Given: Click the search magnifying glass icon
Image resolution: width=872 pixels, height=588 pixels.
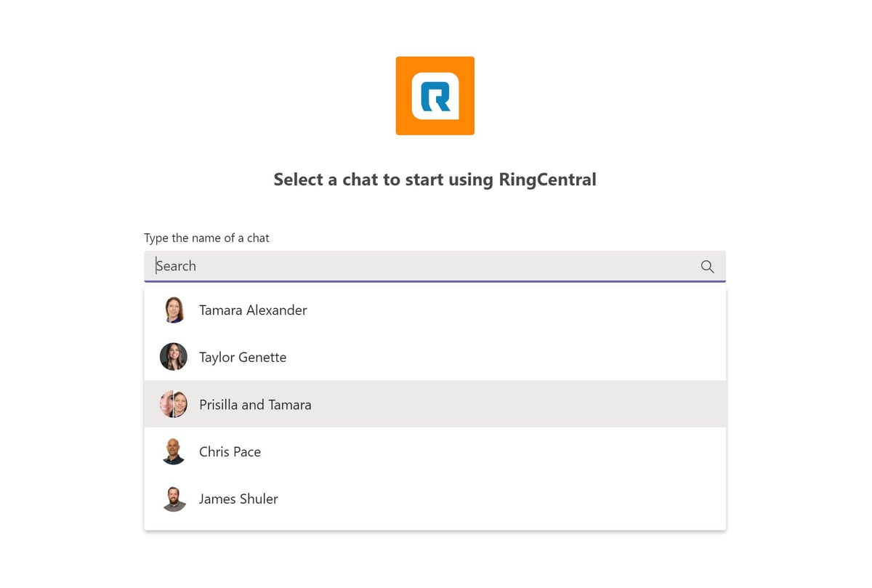Looking at the screenshot, I should click(x=706, y=266).
